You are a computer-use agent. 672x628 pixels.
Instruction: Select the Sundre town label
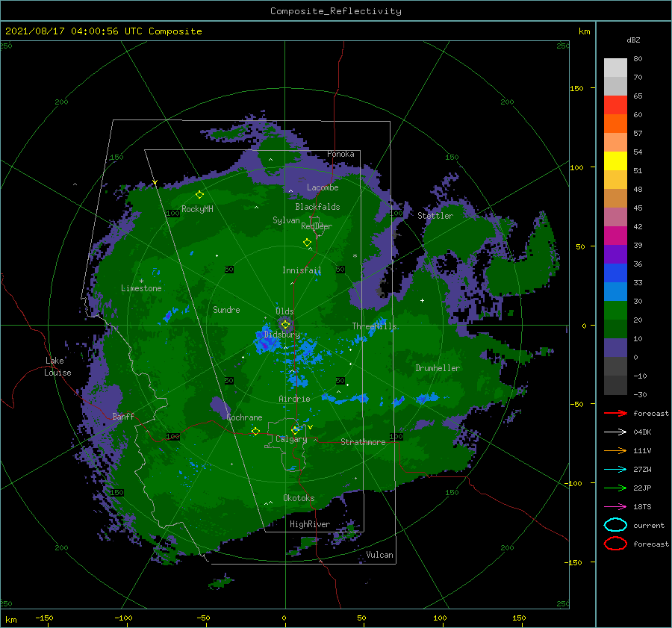[x=226, y=309]
